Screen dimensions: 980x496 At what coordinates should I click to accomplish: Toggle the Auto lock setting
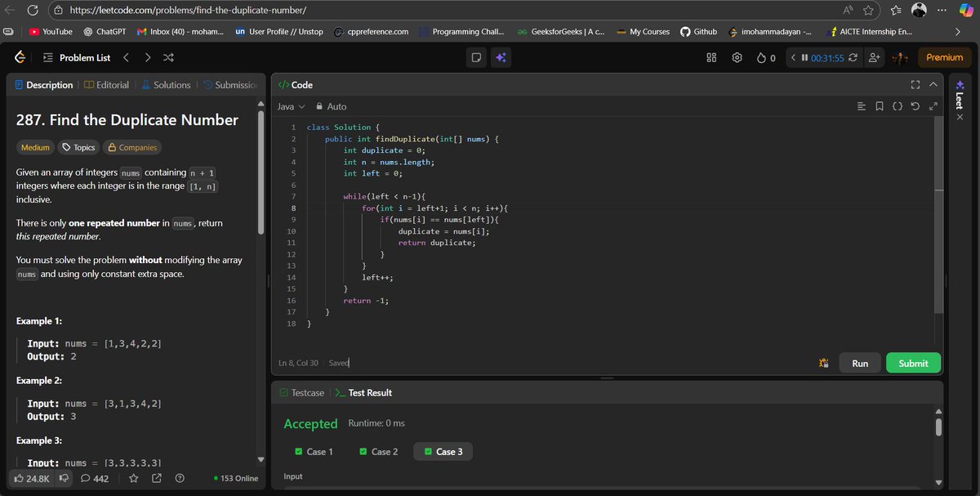coord(331,107)
